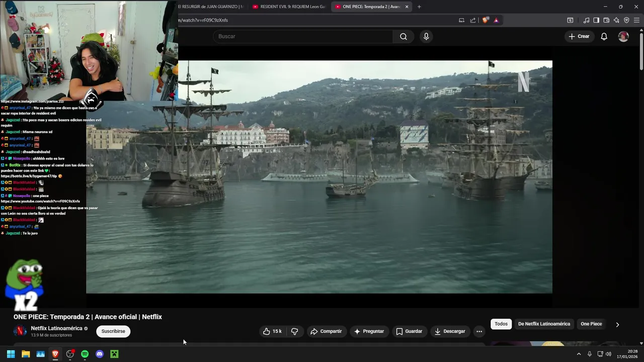Like the video showing 15 k
644x362 pixels.
(272, 331)
